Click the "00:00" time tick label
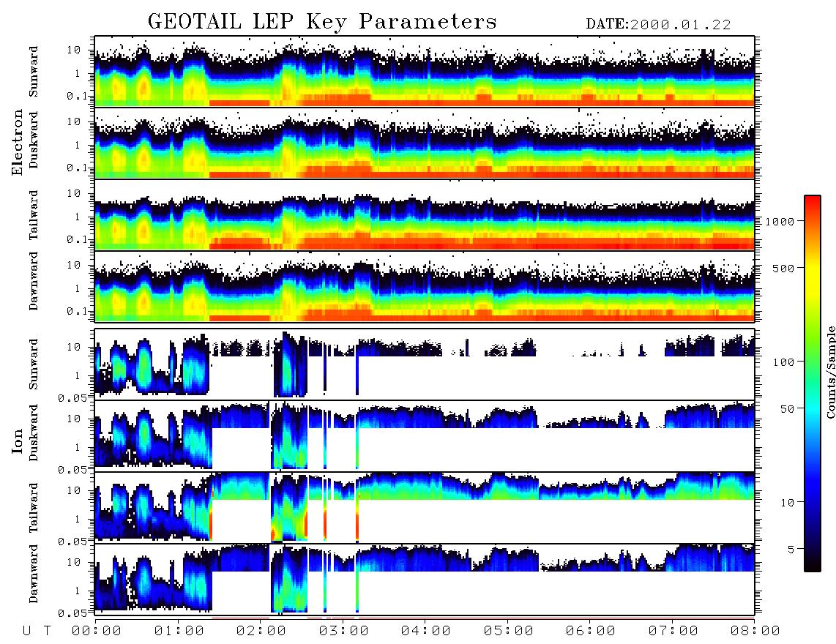 tap(97, 632)
